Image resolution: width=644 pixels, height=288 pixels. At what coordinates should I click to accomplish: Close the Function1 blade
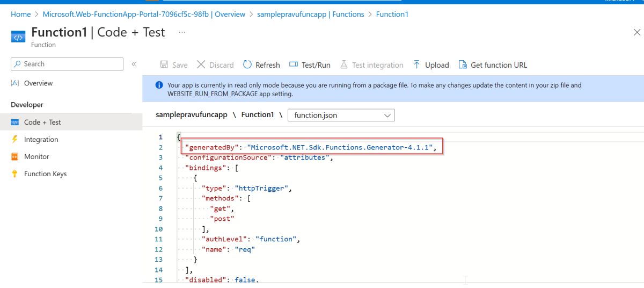pos(637,32)
